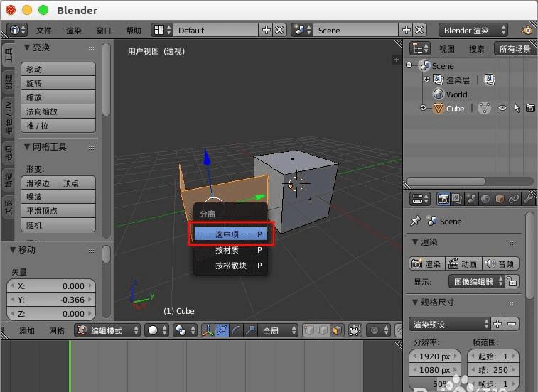Click the constraints chain-link properties icon
The image size is (538, 392).
click(514, 199)
